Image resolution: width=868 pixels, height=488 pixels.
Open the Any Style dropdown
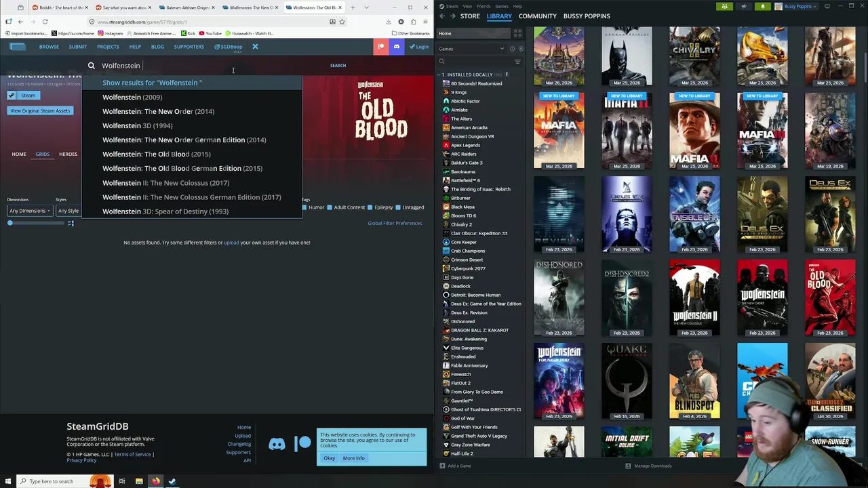coord(68,211)
